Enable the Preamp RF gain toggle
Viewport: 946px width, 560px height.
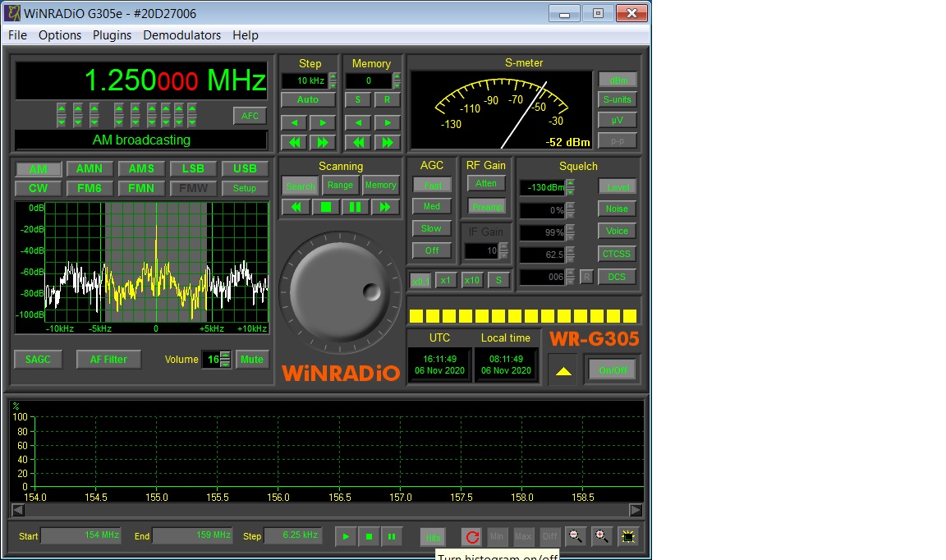coord(487,206)
